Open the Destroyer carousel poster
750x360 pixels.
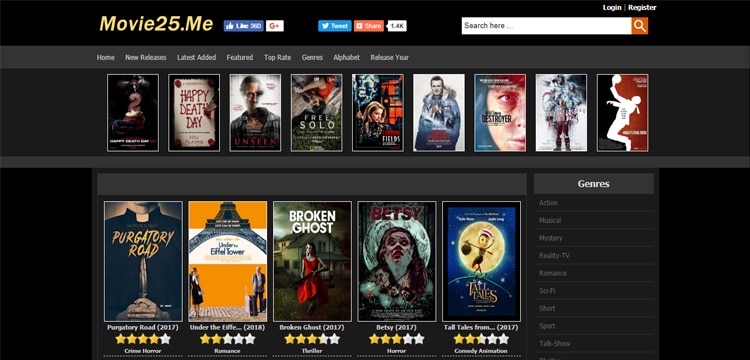tap(500, 113)
